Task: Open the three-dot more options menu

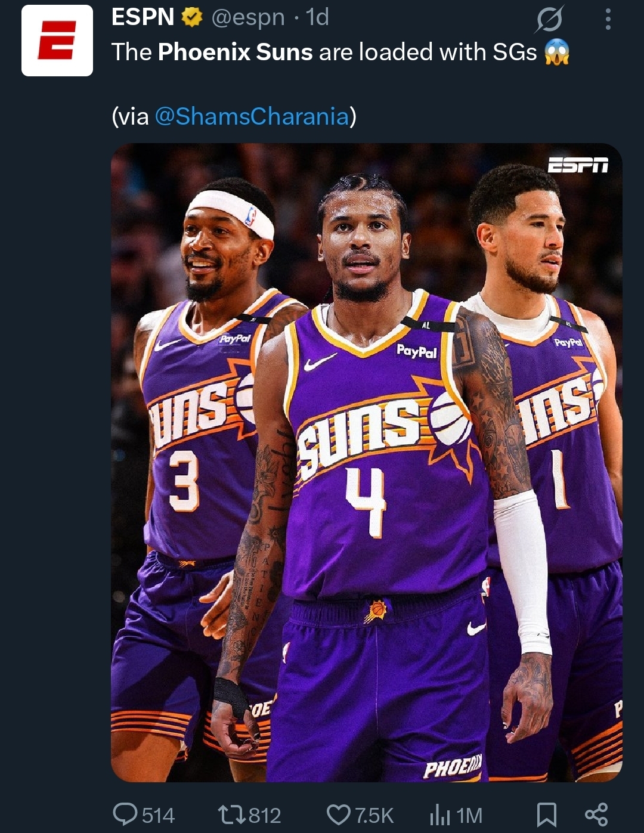Action: (x=608, y=20)
